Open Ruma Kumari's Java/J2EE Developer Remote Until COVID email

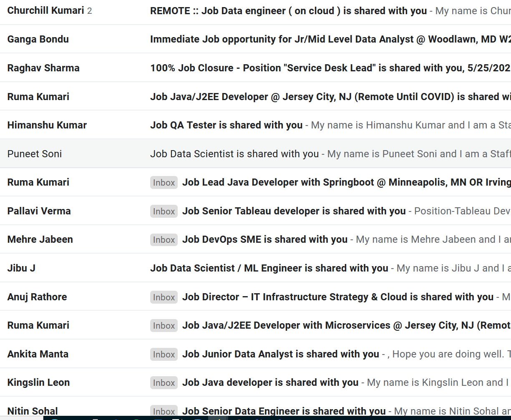point(255,97)
